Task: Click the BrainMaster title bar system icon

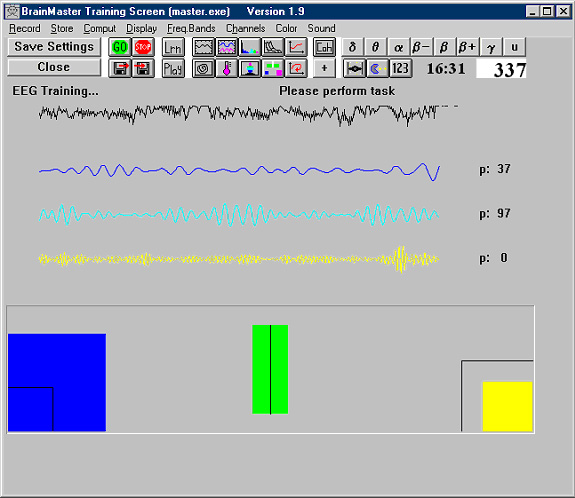Action: click(12, 11)
